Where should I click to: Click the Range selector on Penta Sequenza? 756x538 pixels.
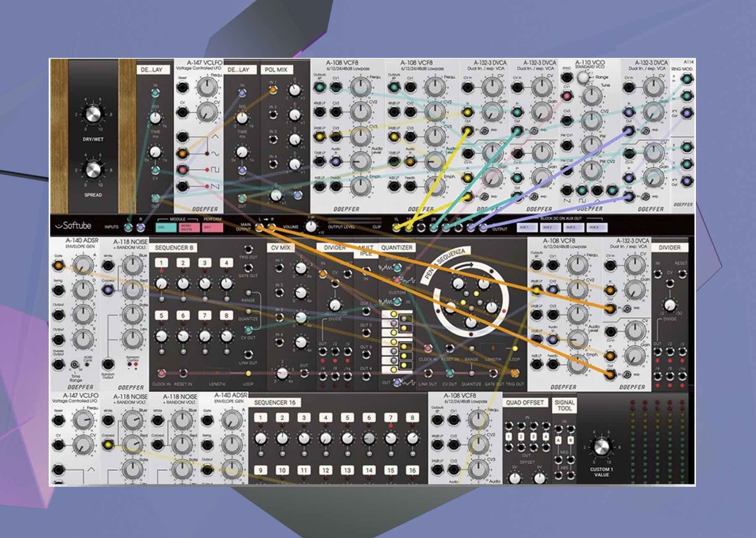coord(472,348)
